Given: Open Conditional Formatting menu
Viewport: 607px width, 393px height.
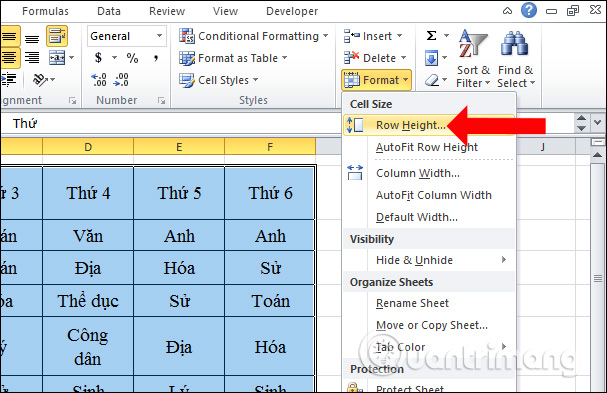Looking at the screenshot, I should point(254,36).
